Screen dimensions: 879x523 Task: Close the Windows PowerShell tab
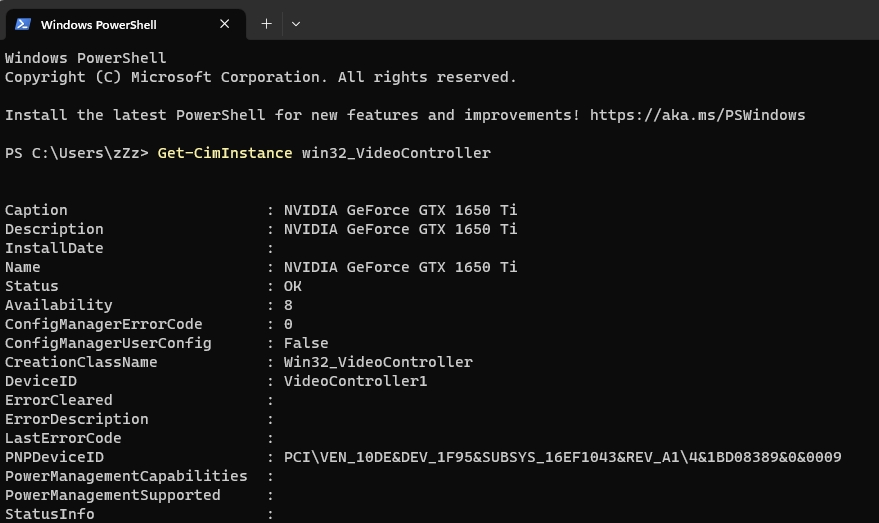click(225, 24)
